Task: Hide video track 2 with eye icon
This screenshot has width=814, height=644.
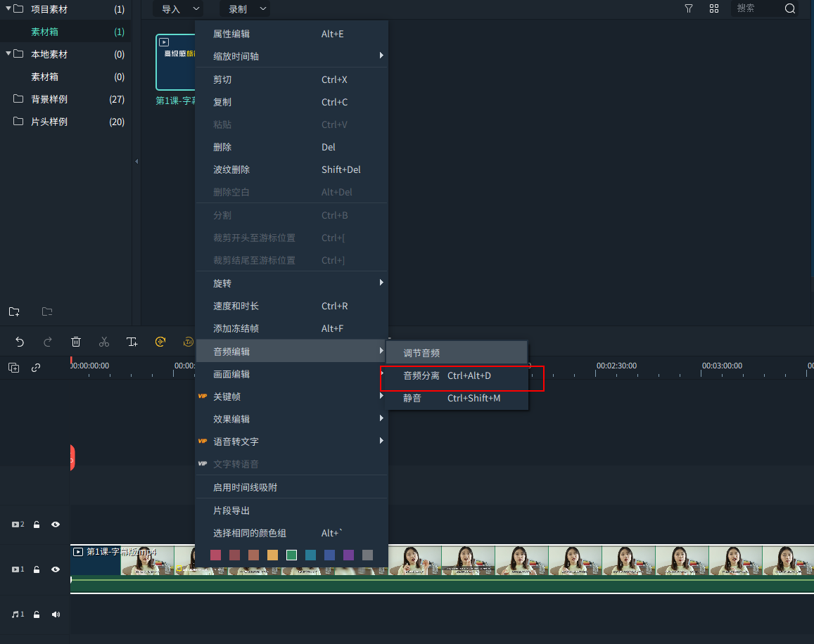Action: (x=56, y=524)
